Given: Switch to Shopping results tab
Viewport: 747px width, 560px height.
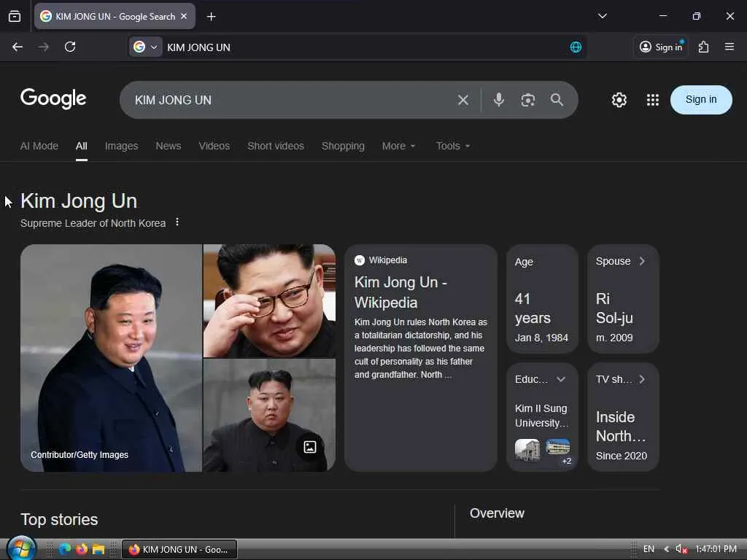Looking at the screenshot, I should click(343, 146).
